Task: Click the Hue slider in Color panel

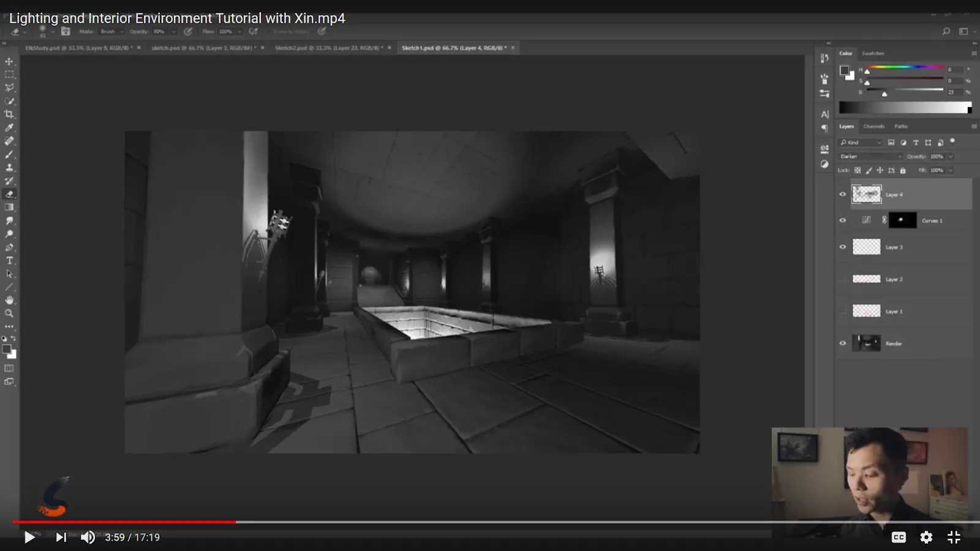Action: coord(904,67)
